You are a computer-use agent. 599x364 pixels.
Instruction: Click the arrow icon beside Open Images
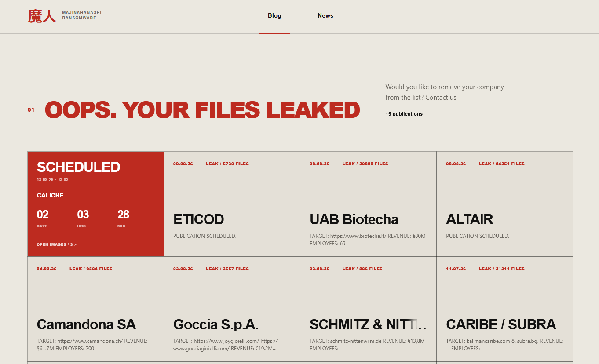tap(76, 244)
